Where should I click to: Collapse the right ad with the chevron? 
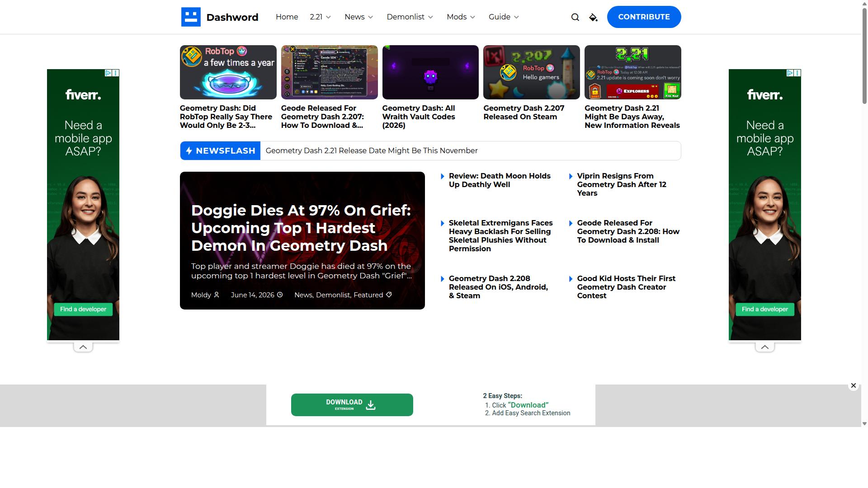coord(765,347)
